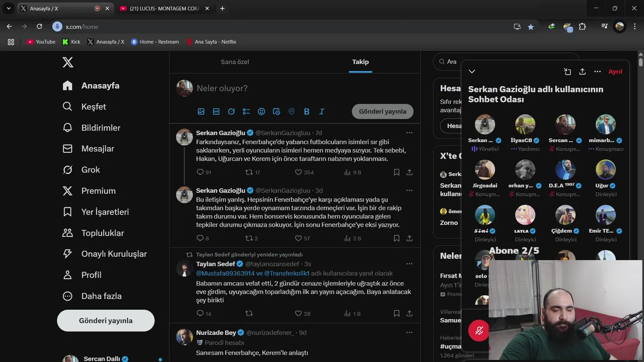Bookmark Taylan Sedef's post

click(x=396, y=314)
